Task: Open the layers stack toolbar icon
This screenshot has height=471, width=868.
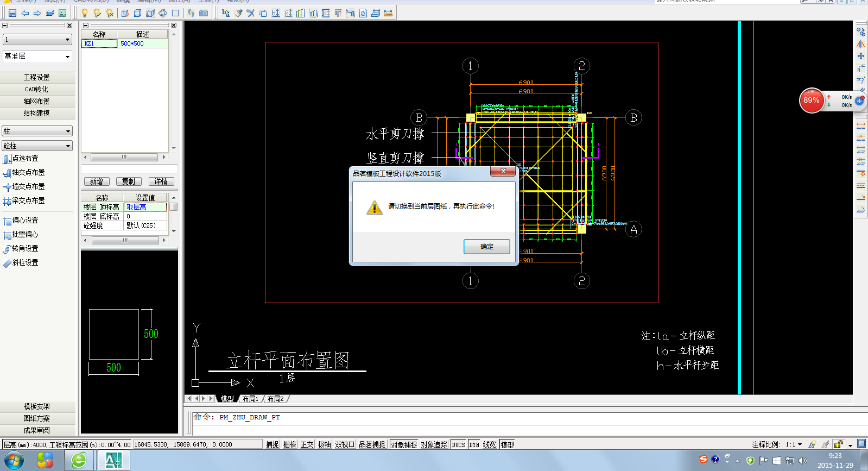Action: click(50, 13)
